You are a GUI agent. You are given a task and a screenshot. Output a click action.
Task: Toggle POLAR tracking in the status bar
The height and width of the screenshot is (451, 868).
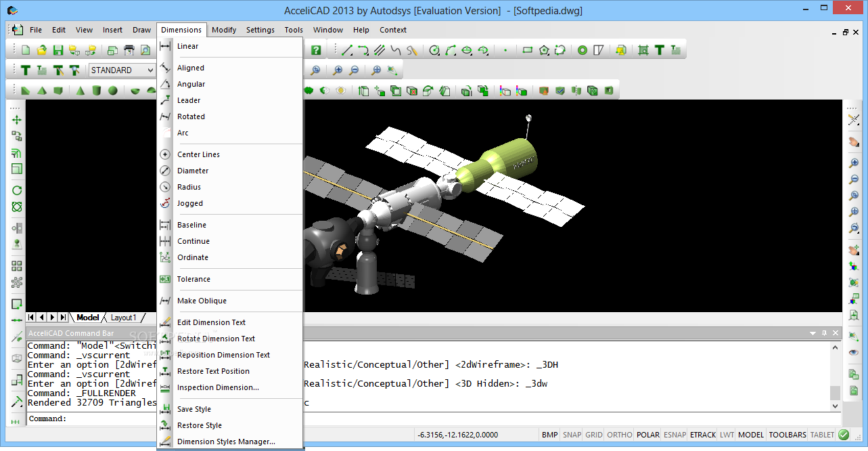648,435
